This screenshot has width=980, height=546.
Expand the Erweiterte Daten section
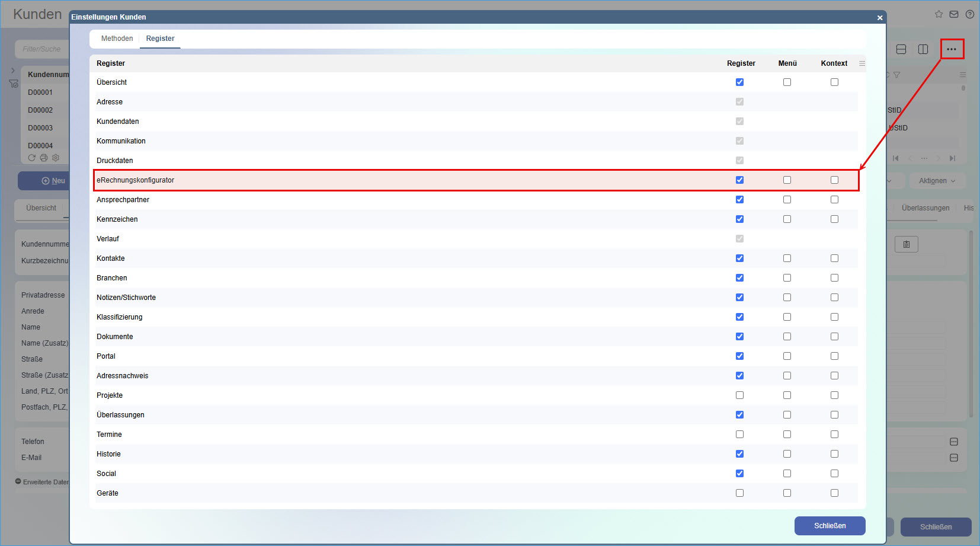(42, 482)
